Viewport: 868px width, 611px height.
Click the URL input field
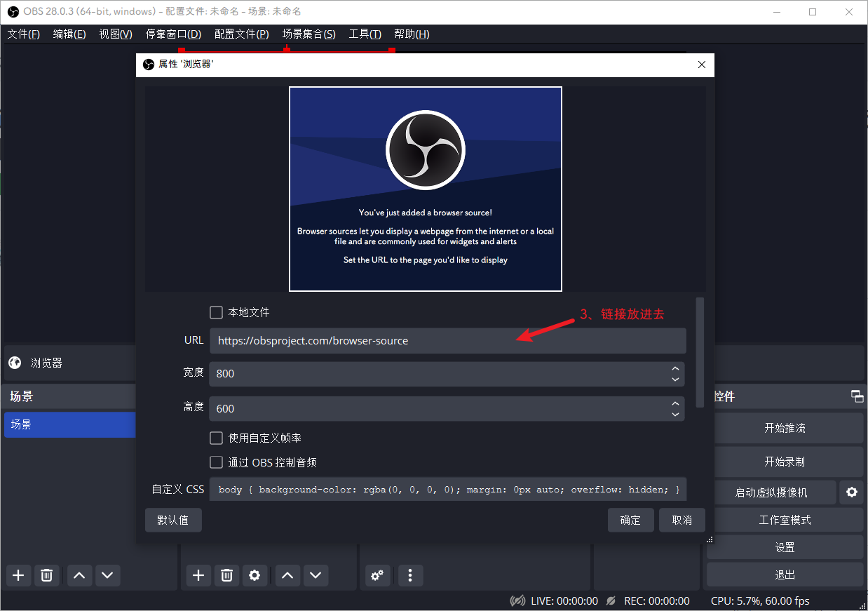[x=447, y=340]
